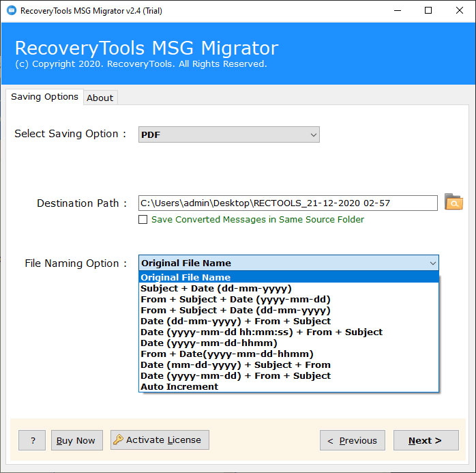Select Date (yyyy-mm-dd) + From + Subject

(x=288, y=376)
